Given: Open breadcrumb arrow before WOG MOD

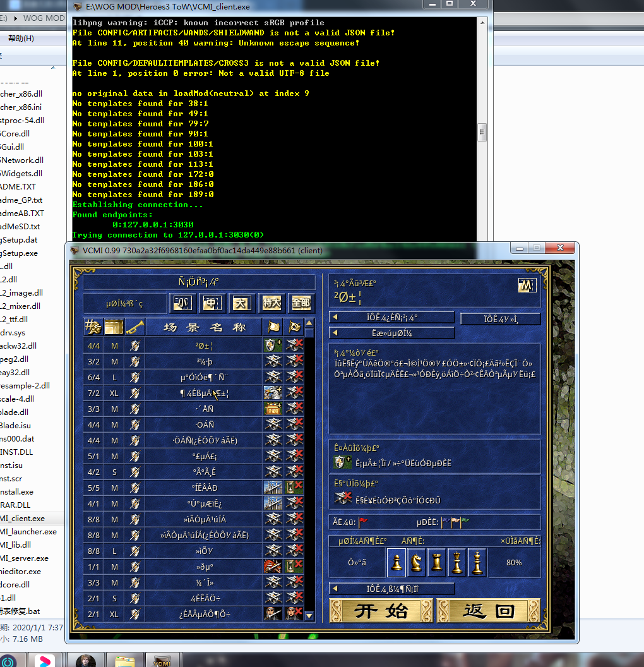Looking at the screenshot, I should [x=16, y=18].
